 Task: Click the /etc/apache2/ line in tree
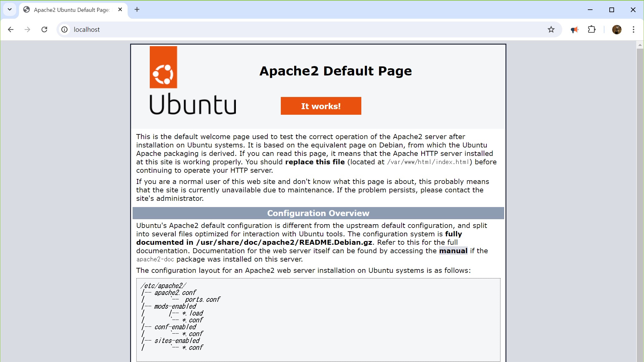tap(163, 285)
